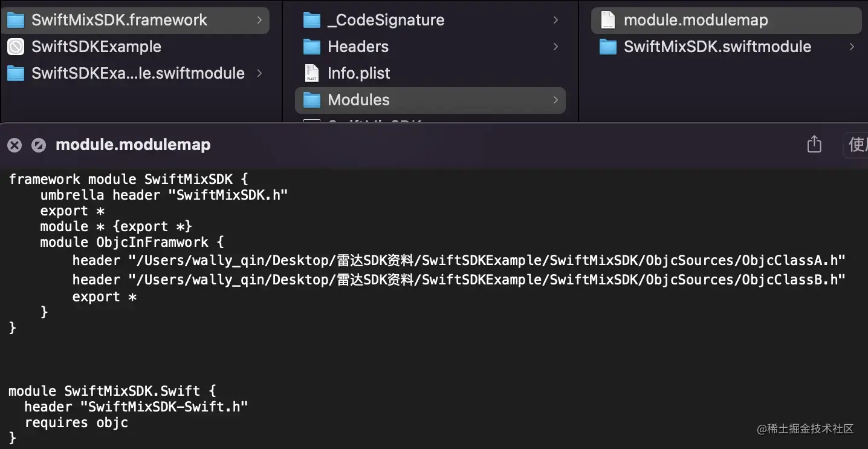Close the Quick Look preview
This screenshot has height=449, width=868.
pos(15,145)
